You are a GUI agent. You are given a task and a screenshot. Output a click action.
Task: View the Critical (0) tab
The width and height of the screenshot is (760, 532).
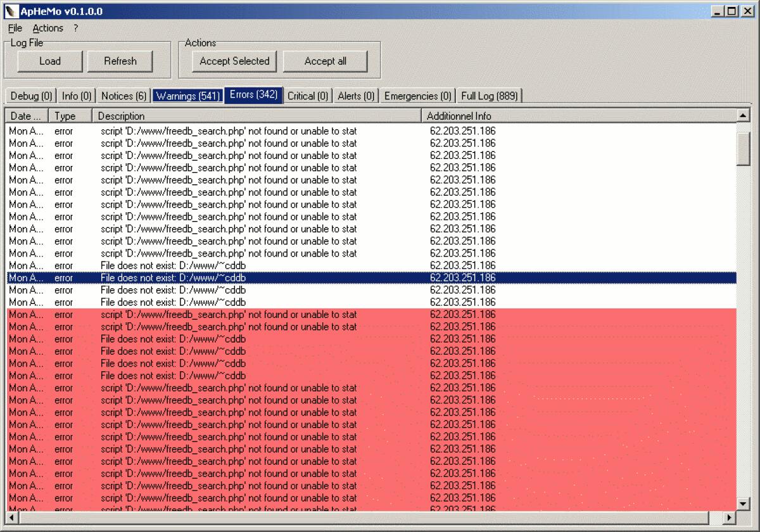coord(307,96)
